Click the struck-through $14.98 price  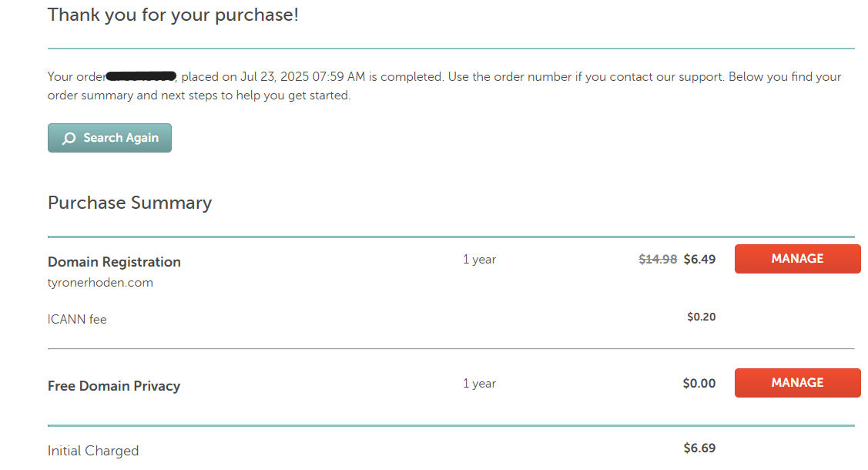coord(658,259)
